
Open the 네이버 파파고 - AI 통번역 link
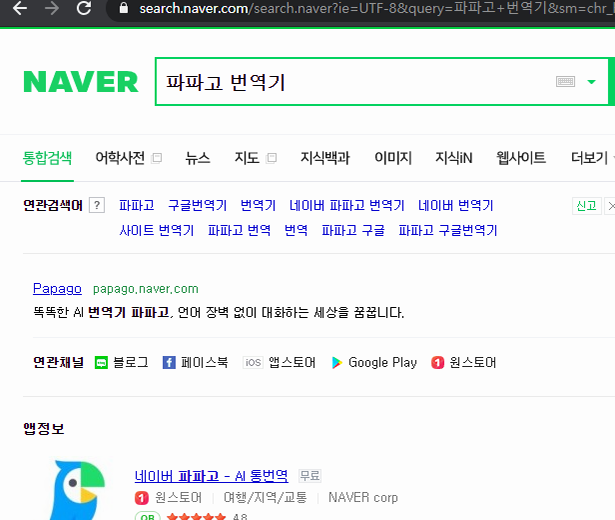[211, 476]
